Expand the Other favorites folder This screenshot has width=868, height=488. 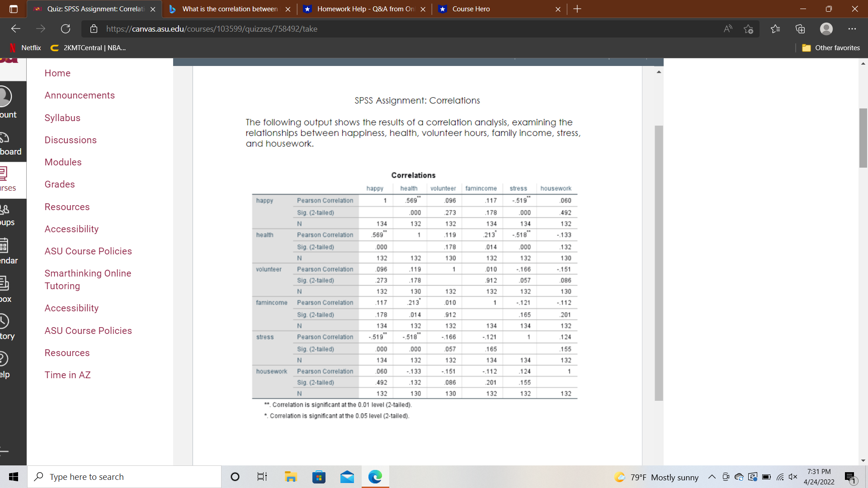point(830,47)
